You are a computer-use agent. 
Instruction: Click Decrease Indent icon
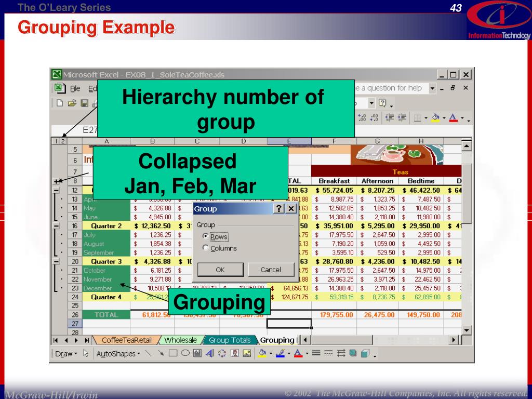[x=390, y=118]
